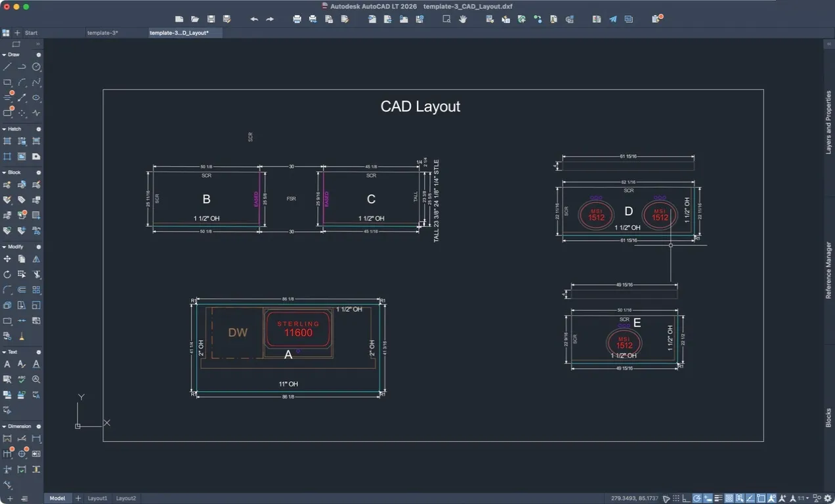The image size is (835, 504).
Task: Select the "CAD Layout" title text
Action: point(420,106)
